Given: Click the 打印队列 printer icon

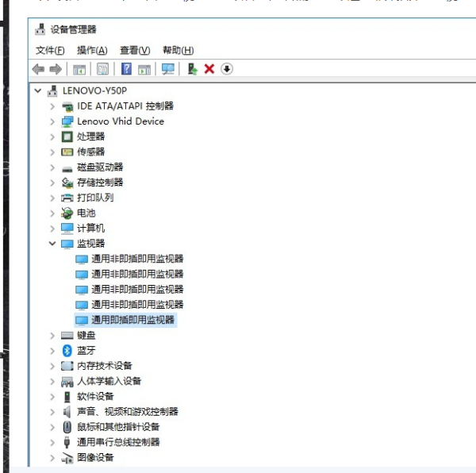Looking at the screenshot, I should coord(67,198).
